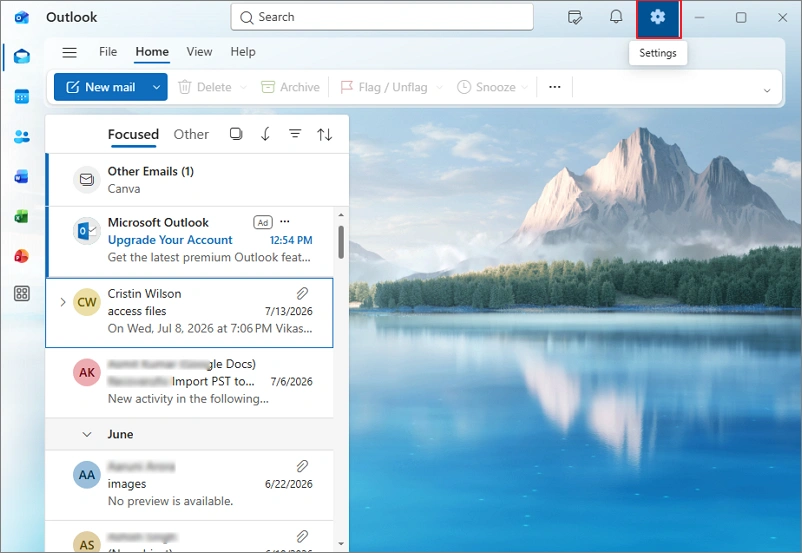The width and height of the screenshot is (802, 553).
Task: Launch PowerPoint from the sidebar
Action: (x=21, y=256)
